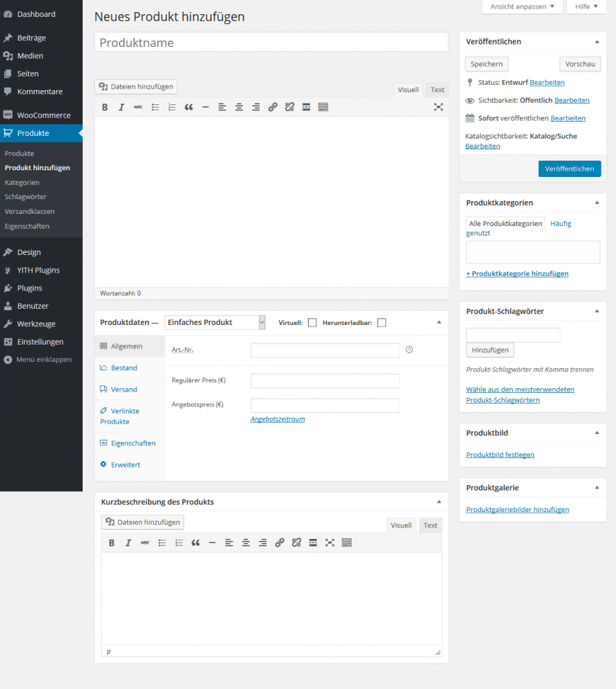Enable the Virtuell checkbox
616x689 pixels.
click(x=312, y=322)
